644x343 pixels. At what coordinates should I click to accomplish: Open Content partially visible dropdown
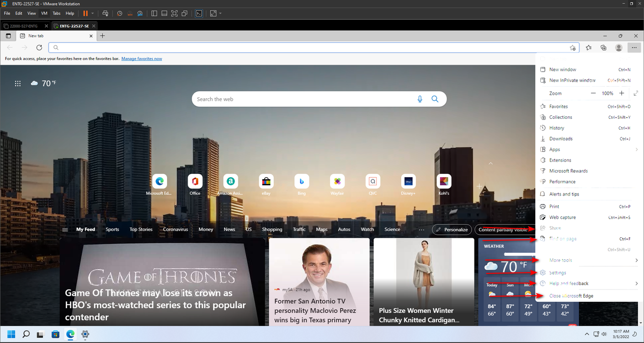tap(505, 229)
